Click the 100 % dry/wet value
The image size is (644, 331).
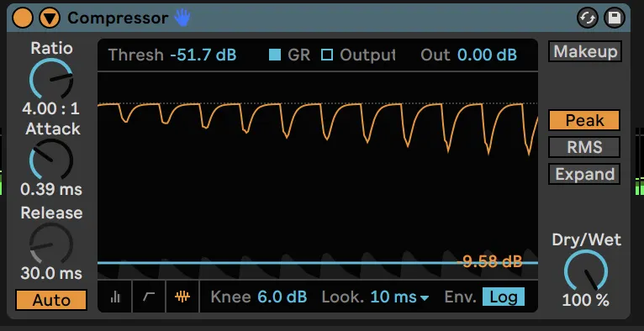click(586, 301)
